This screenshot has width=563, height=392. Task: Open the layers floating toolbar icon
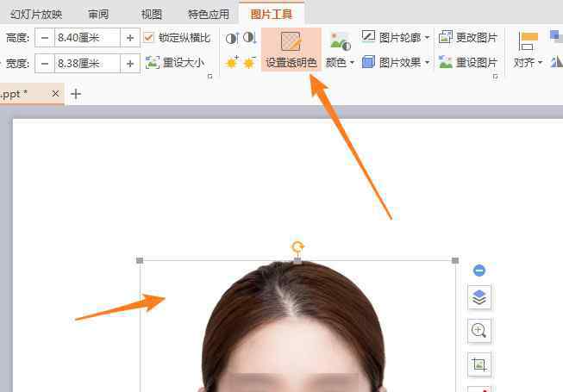[479, 297]
